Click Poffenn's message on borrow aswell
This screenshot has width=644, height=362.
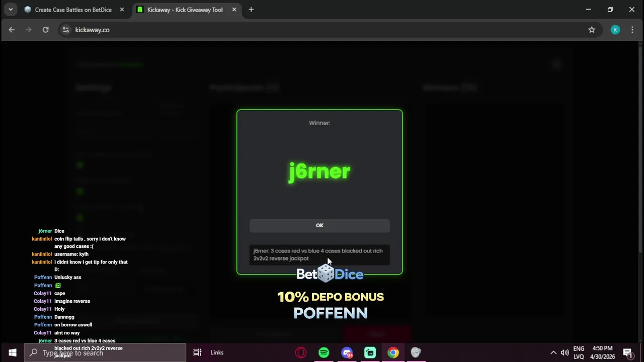73,325
